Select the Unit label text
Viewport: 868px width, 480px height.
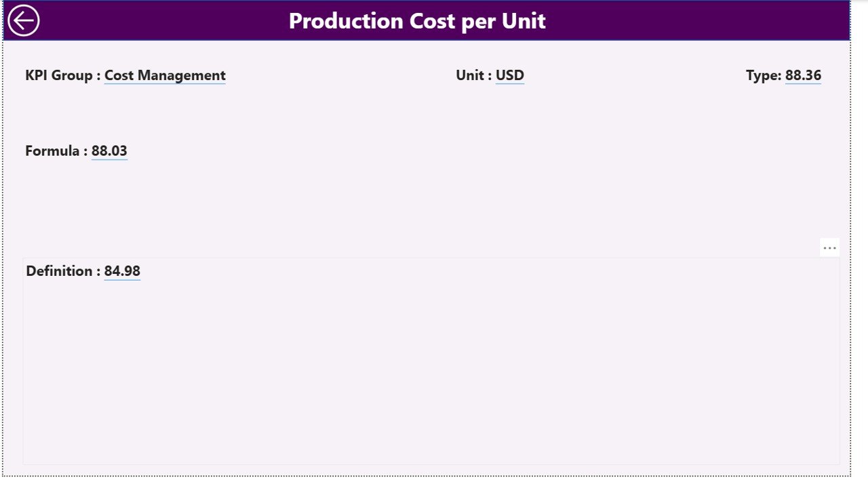pos(471,75)
